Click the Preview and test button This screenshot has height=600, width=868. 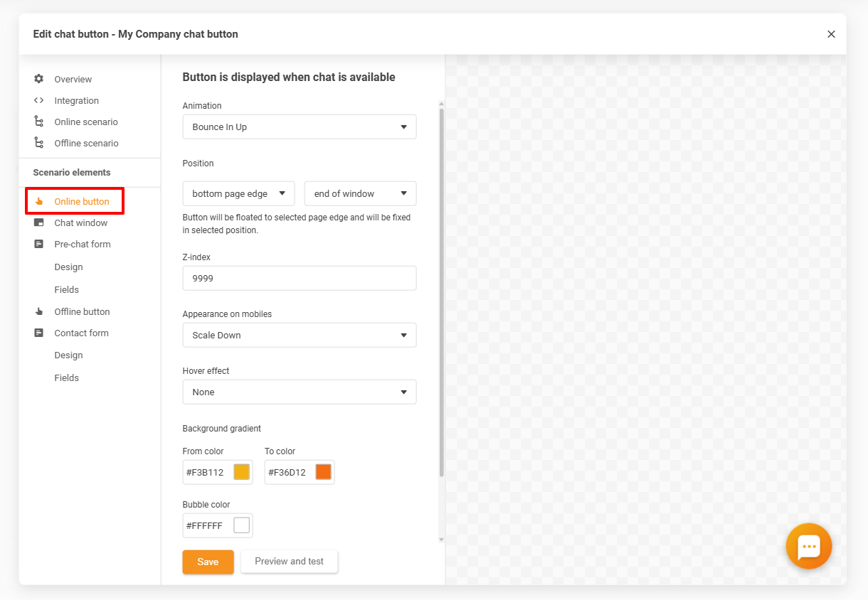289,562
